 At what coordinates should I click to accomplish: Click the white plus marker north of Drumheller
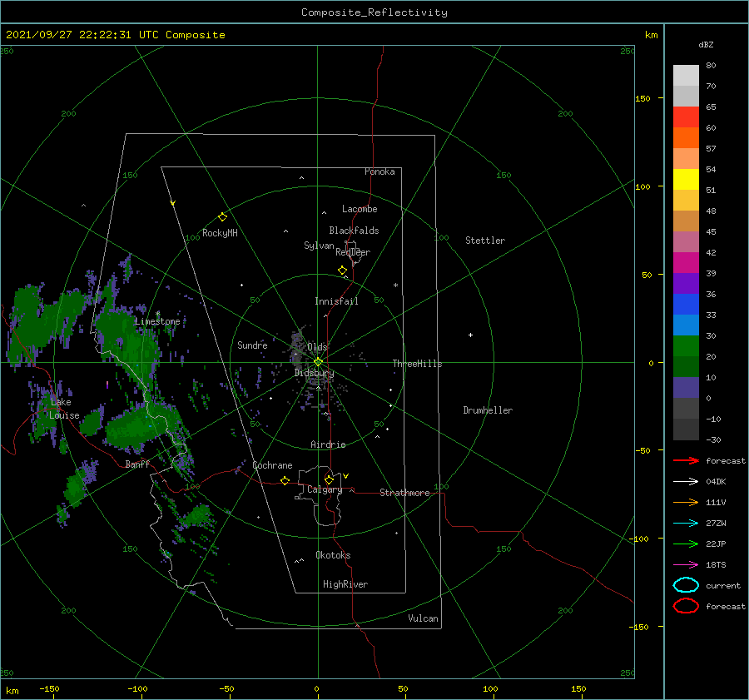470,335
